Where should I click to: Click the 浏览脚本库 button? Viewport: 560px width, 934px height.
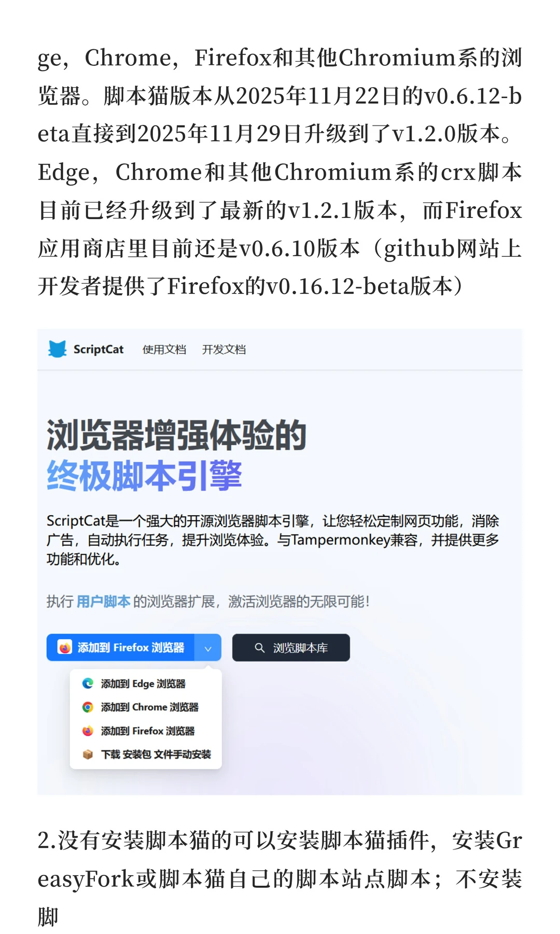pos(291,648)
